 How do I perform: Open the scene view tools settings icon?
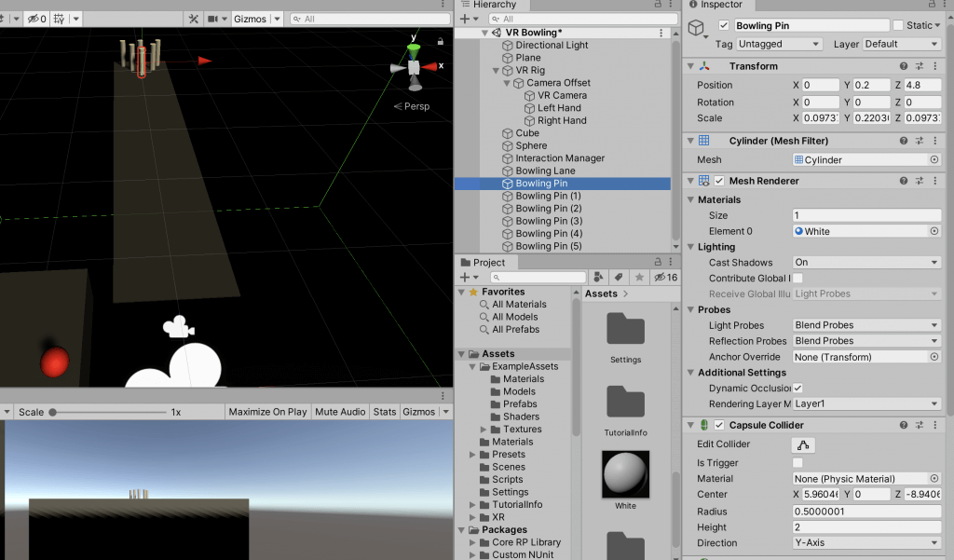point(194,19)
